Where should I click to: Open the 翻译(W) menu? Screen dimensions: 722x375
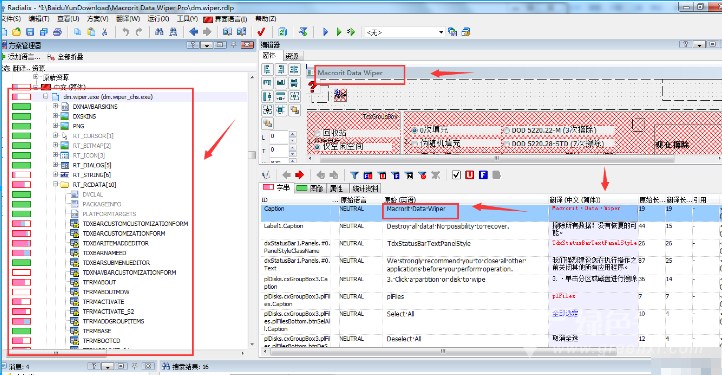click(x=128, y=19)
